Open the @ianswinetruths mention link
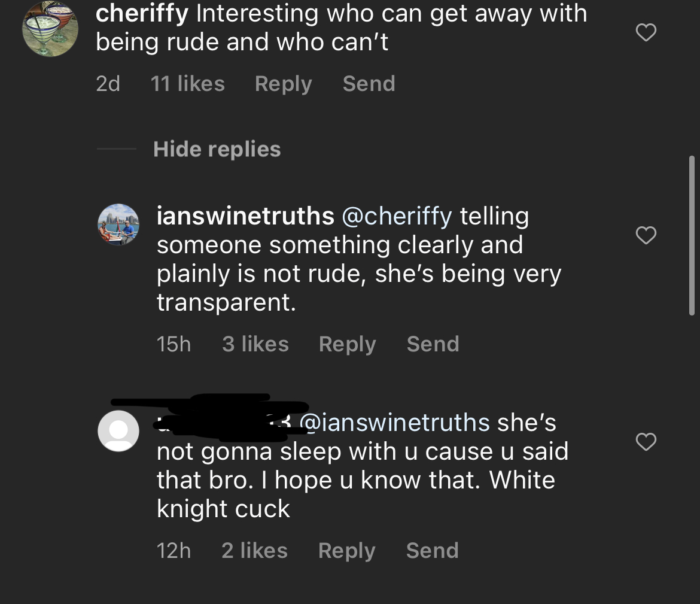The width and height of the screenshot is (700, 604). coord(395,423)
